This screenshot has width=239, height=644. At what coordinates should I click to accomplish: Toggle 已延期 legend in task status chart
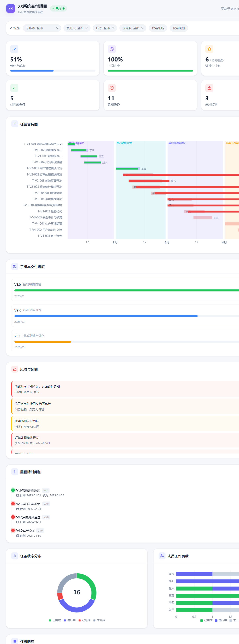point(84,620)
